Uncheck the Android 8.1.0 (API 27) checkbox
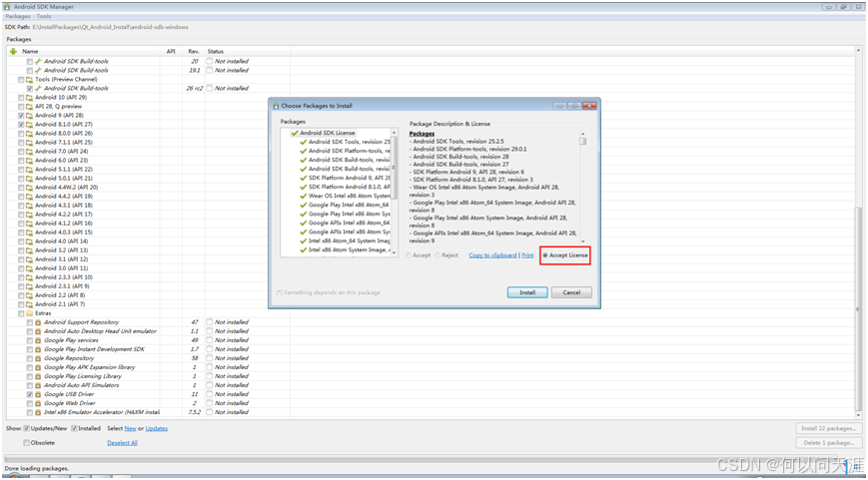Image resolution: width=868 pixels, height=480 pixels. (x=21, y=125)
